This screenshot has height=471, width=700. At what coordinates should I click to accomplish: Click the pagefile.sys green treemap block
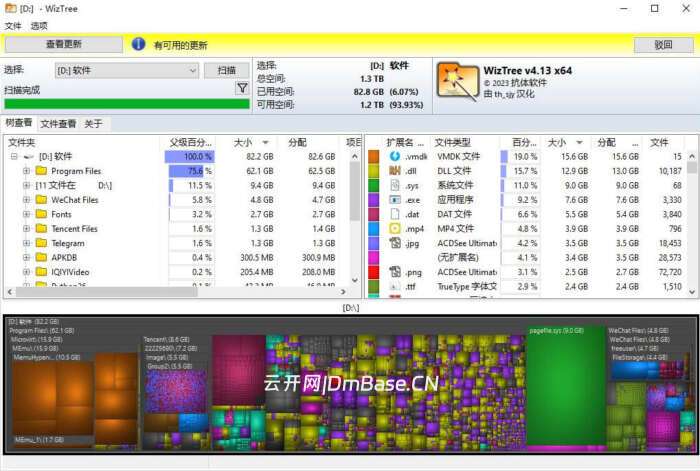click(566, 388)
